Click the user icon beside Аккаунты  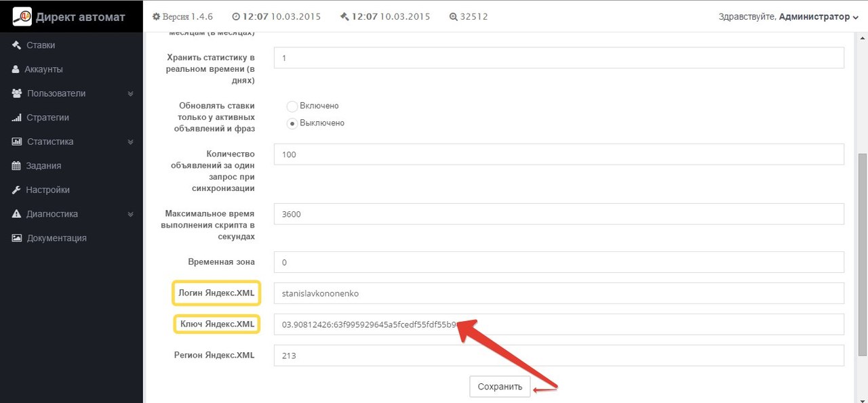16,69
